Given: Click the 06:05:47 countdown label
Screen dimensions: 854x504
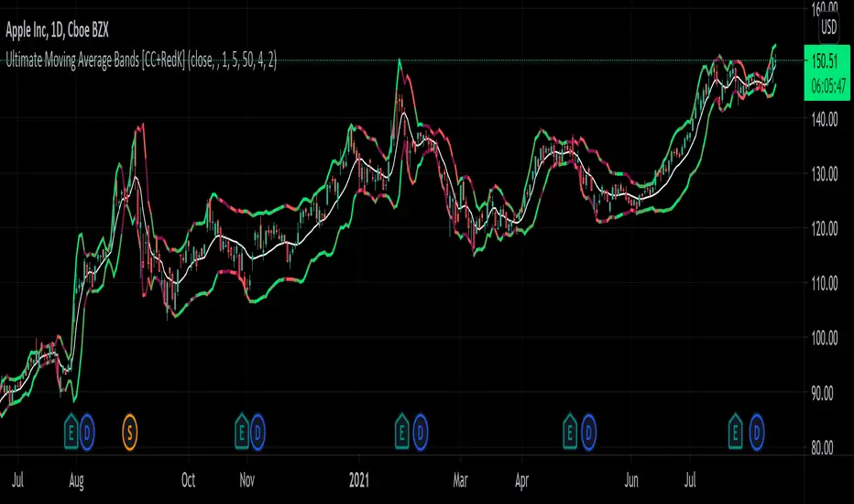Looking at the screenshot, I should coord(828,86).
